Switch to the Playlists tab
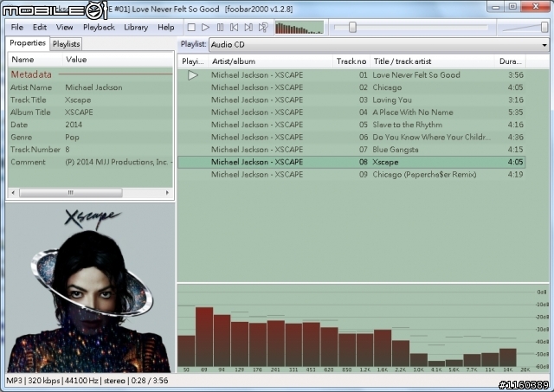Image resolution: width=554 pixels, height=392 pixels. coord(66,44)
